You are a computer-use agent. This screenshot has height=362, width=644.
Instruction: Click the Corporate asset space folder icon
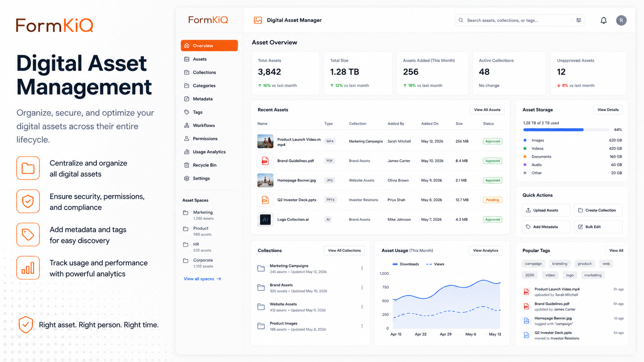186,260
